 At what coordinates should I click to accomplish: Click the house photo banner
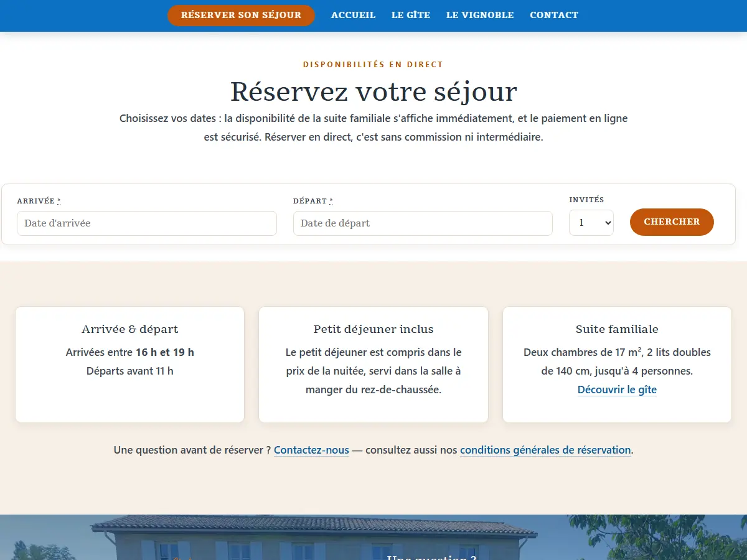coord(374,537)
